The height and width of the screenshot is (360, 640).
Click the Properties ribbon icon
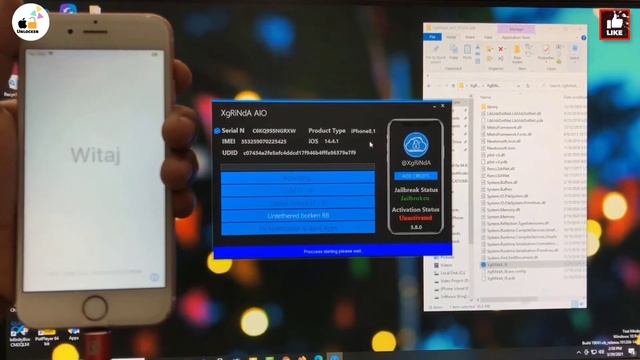pos(545,53)
